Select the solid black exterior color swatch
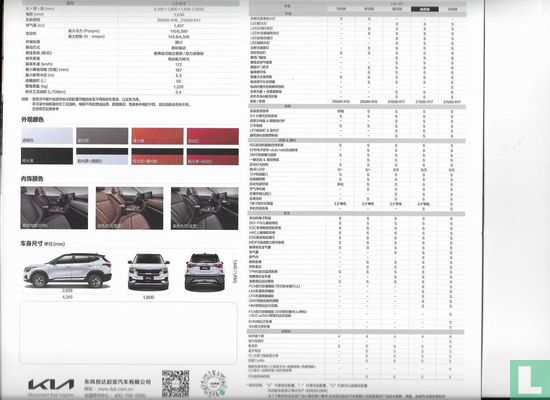This screenshot has height=400, width=550. (x=47, y=156)
